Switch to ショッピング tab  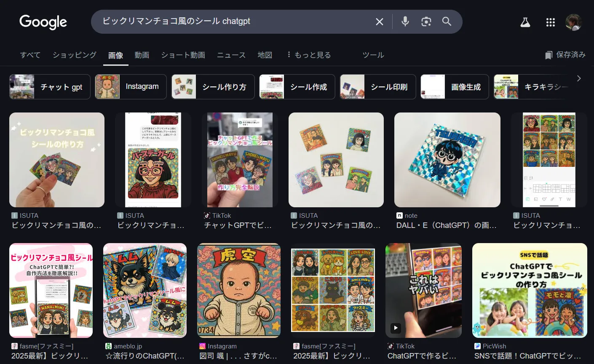tap(75, 55)
